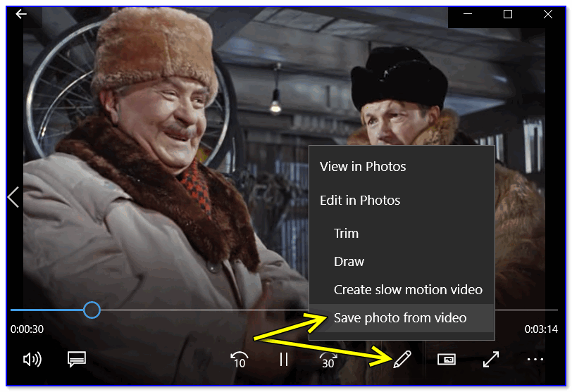
Task: Select View in Photos menu entry
Action: click(x=363, y=167)
